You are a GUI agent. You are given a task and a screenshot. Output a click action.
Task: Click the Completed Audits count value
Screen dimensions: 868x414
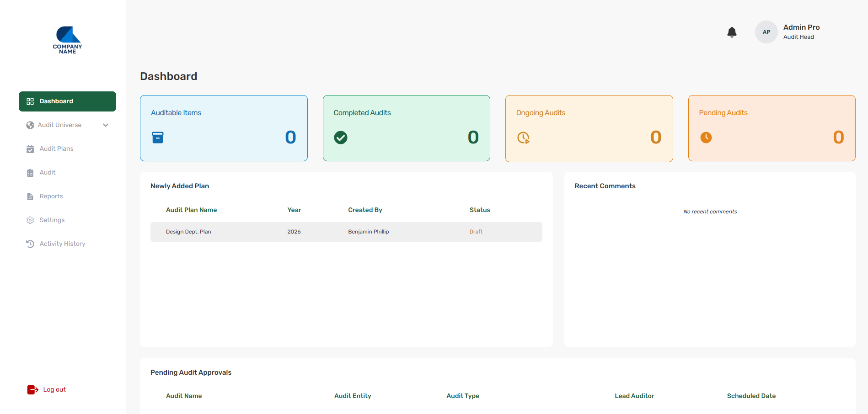pos(473,138)
